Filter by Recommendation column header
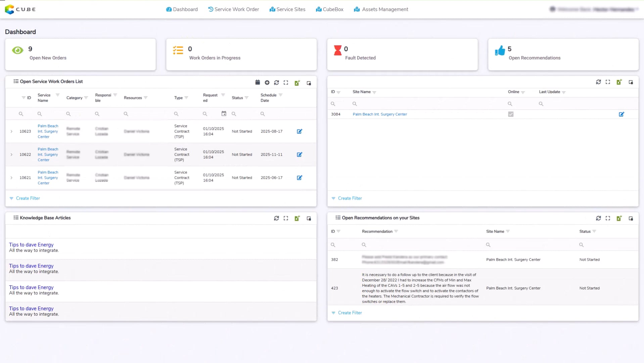644x363 pixels. (x=396, y=231)
